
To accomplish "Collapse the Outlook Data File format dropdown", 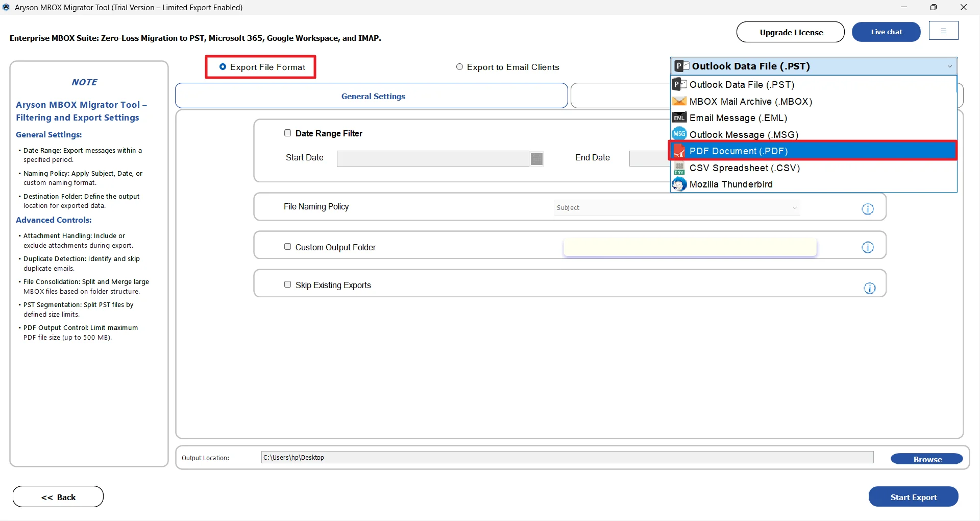I will 949,66.
